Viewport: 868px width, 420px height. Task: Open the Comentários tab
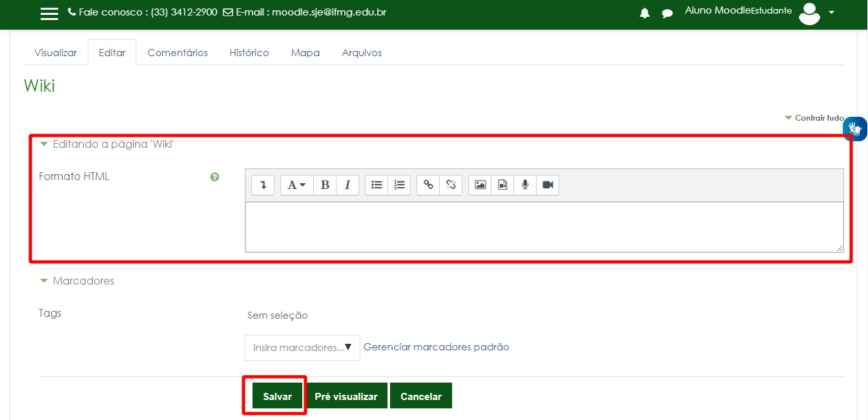(x=177, y=52)
